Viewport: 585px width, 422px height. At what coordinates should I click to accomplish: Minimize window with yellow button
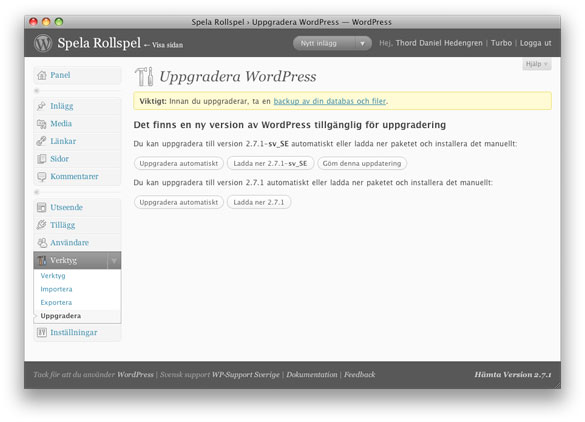[46, 22]
